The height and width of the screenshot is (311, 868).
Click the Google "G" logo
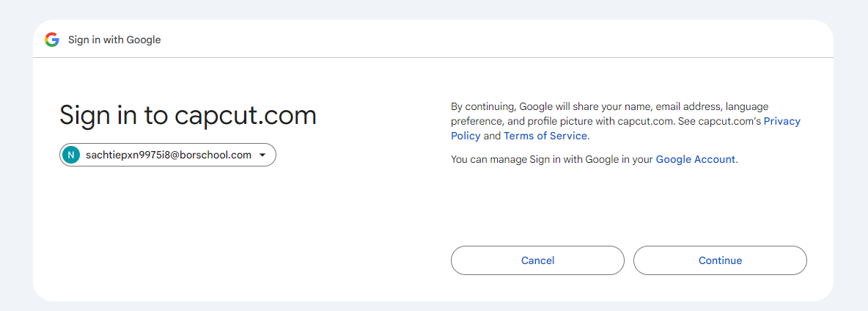click(51, 40)
